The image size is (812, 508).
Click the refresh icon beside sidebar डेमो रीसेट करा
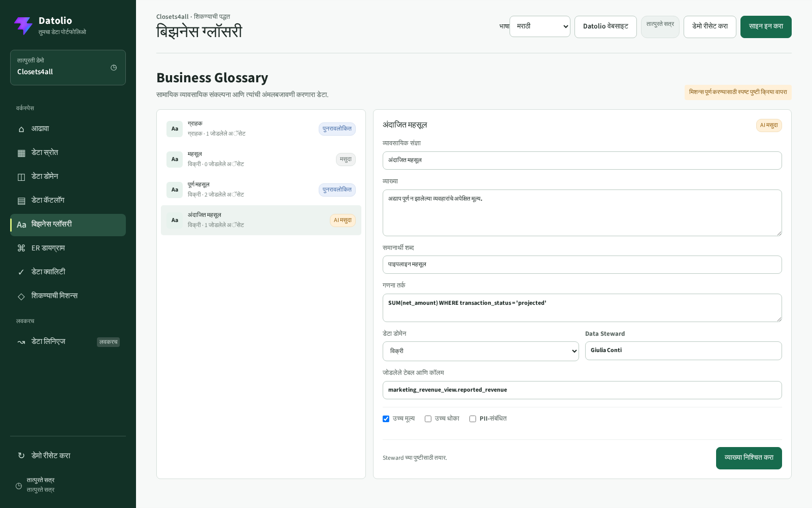pos(21,456)
